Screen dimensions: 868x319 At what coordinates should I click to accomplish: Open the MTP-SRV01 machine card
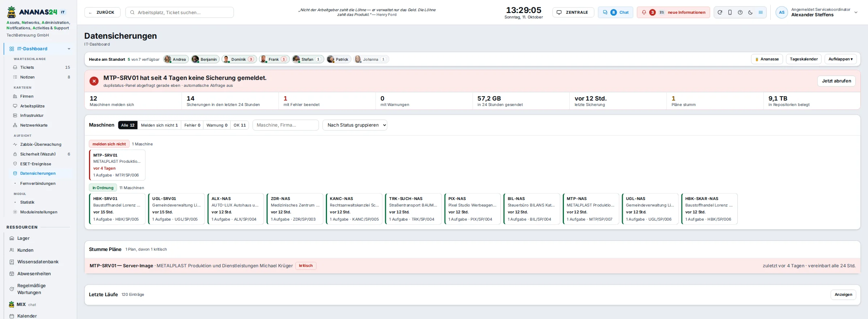point(117,165)
